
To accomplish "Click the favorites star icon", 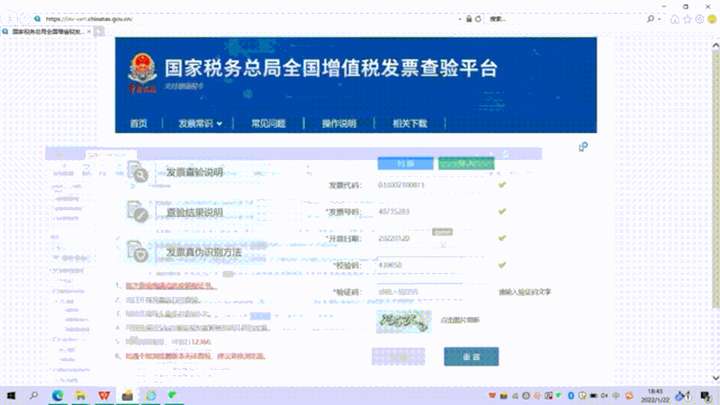I will [687, 19].
